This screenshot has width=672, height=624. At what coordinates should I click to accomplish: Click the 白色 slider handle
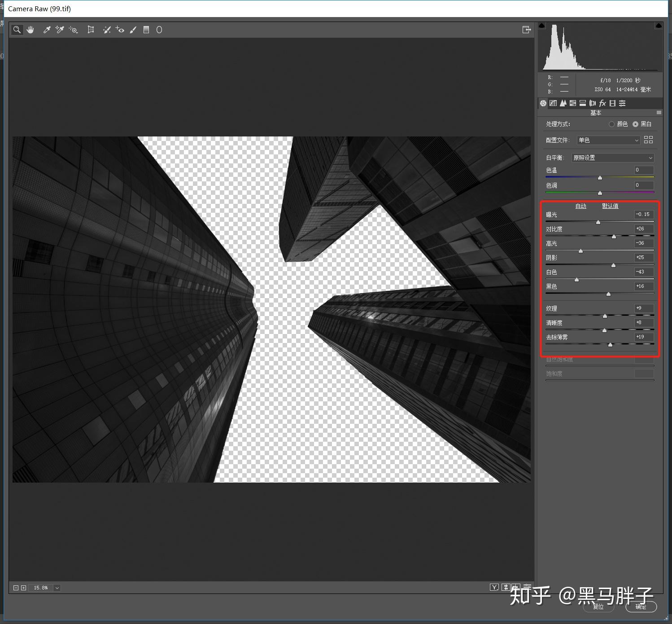coord(576,280)
